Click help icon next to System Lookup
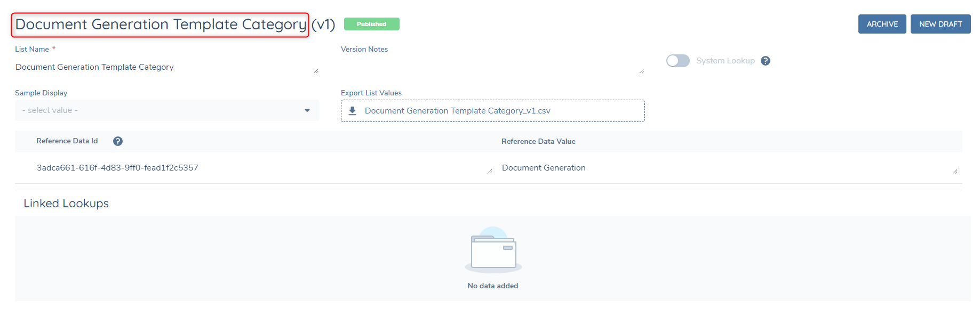Viewport: 980px width, 316px height. [x=765, y=61]
